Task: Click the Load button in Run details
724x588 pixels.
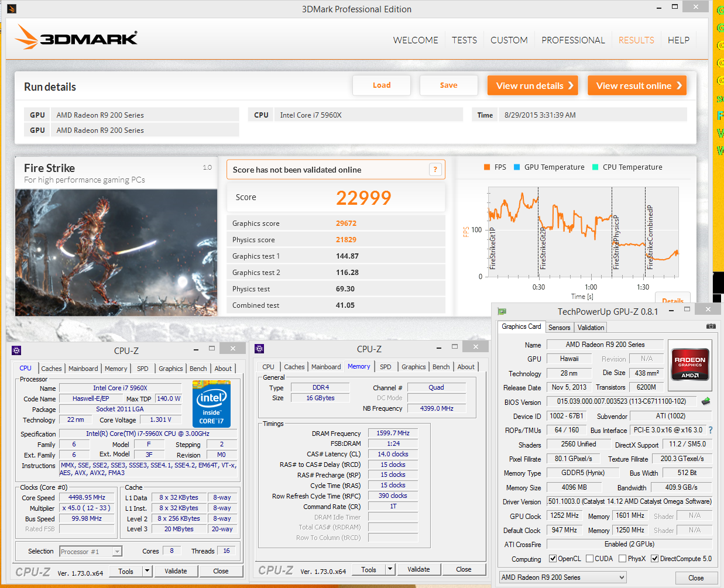Action: [382, 85]
